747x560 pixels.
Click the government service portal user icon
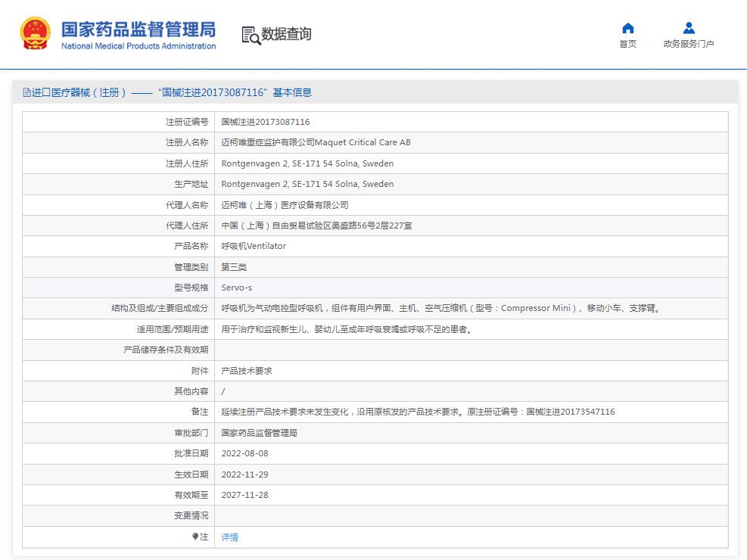[689, 29]
